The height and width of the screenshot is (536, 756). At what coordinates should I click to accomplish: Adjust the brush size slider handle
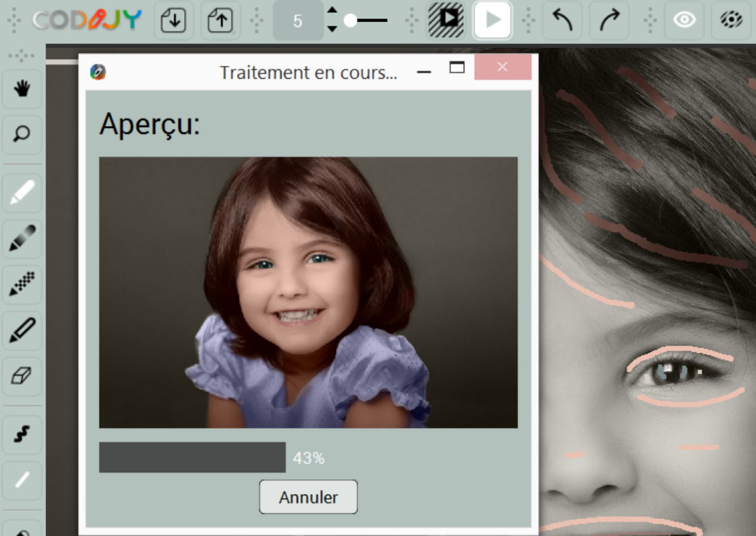pyautogui.click(x=351, y=20)
